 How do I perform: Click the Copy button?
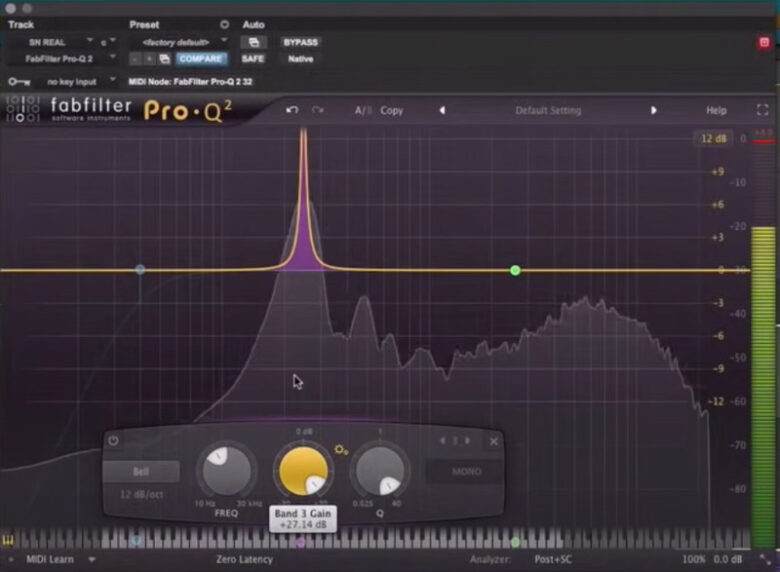point(391,110)
